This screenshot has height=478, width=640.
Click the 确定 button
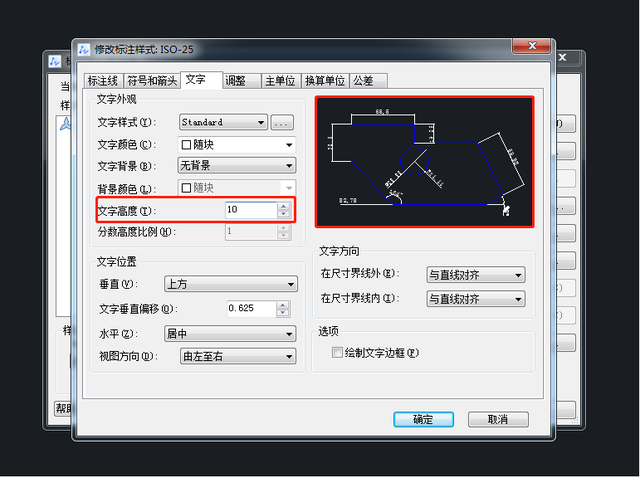tap(423, 419)
